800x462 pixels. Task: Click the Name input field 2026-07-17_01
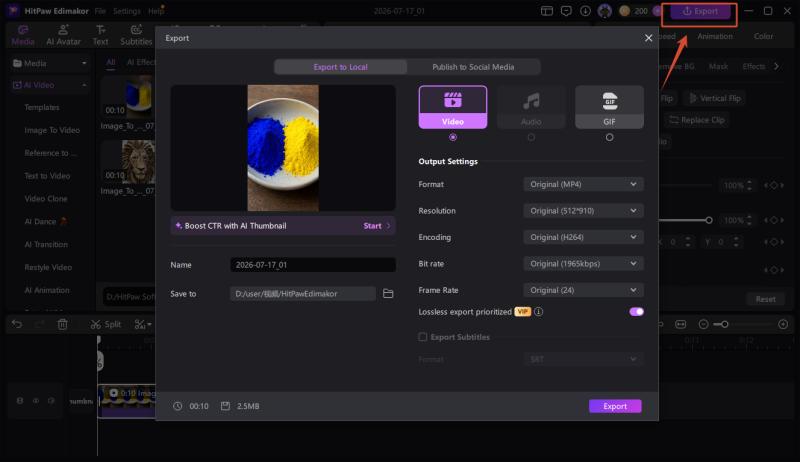click(313, 265)
